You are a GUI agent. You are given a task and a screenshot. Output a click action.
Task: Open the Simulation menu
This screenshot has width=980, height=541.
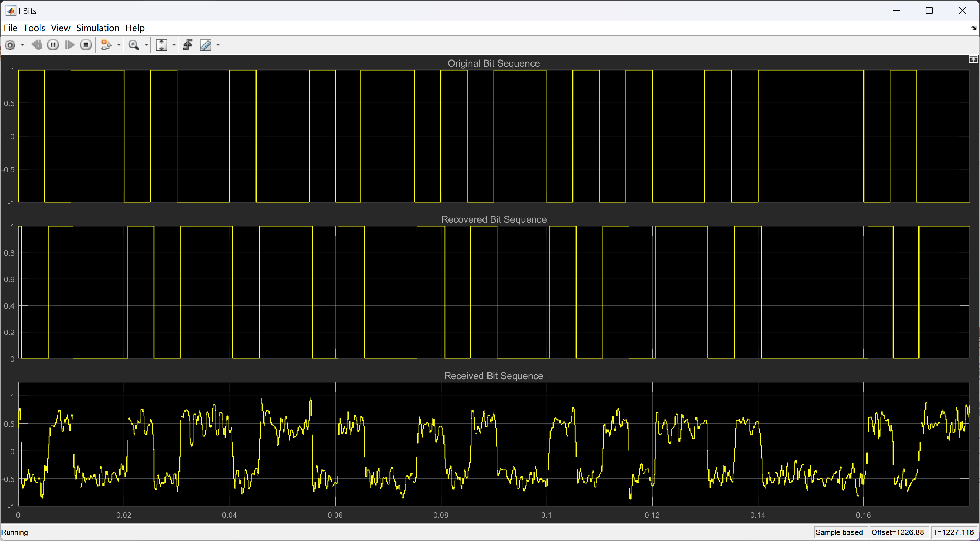(97, 28)
